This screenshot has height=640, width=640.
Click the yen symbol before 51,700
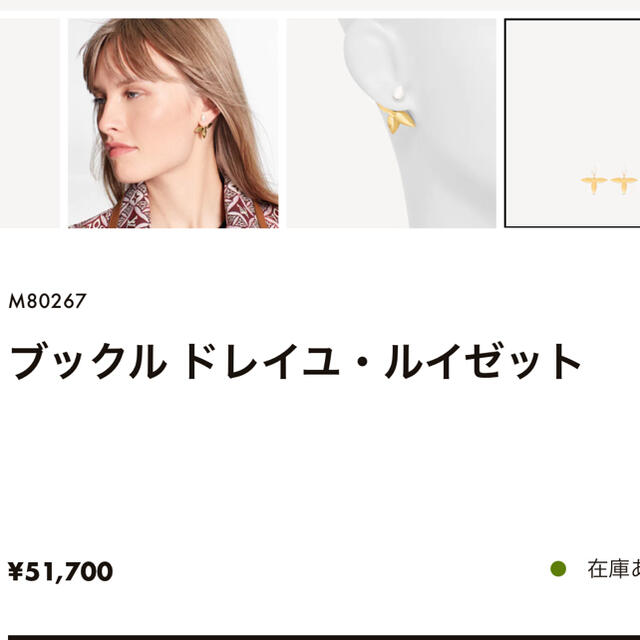tap(16, 571)
